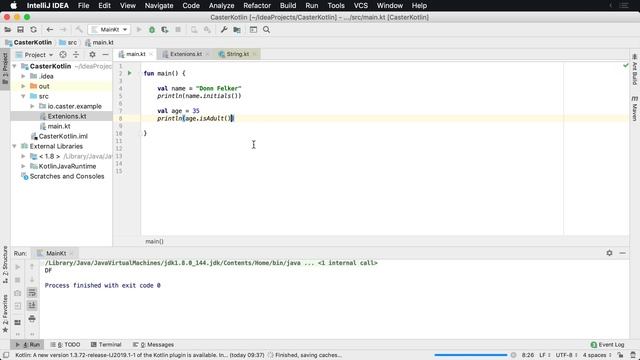Toggle the Structure tool window stripe button

coord(5,264)
